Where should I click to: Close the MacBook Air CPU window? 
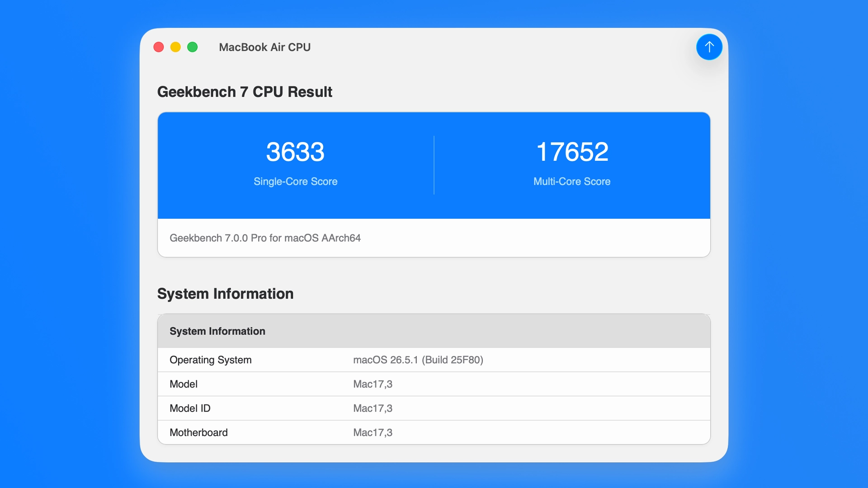coord(159,47)
